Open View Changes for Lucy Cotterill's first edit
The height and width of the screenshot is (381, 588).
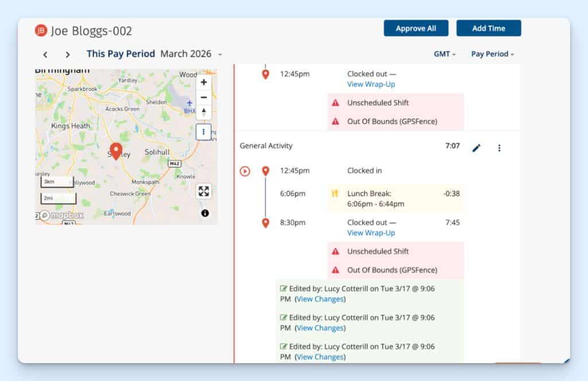click(x=320, y=299)
